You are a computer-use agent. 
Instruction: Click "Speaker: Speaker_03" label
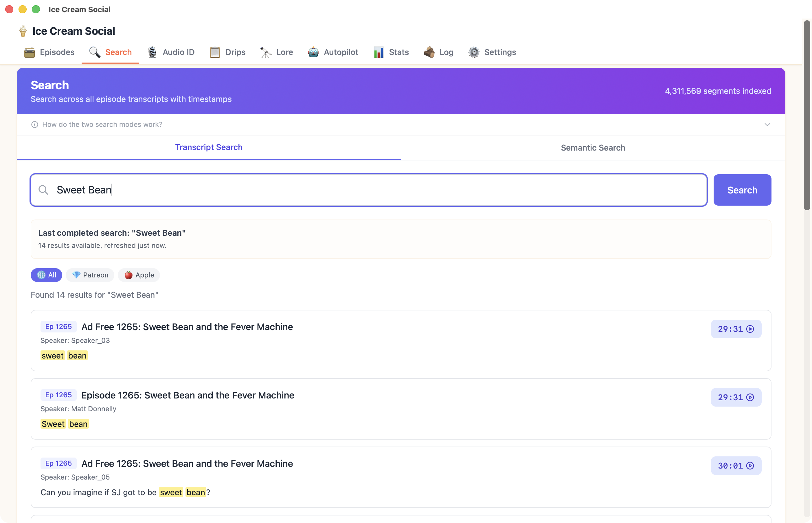tap(75, 341)
